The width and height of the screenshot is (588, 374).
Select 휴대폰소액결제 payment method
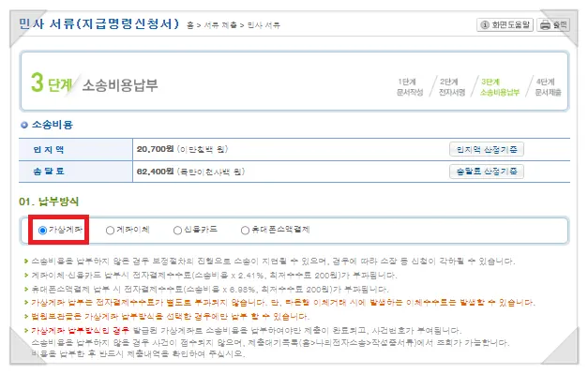click(x=245, y=230)
